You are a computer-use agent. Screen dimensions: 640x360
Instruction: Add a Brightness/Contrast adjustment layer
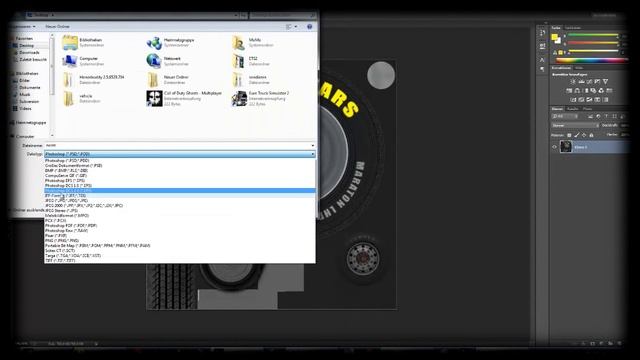point(573,82)
